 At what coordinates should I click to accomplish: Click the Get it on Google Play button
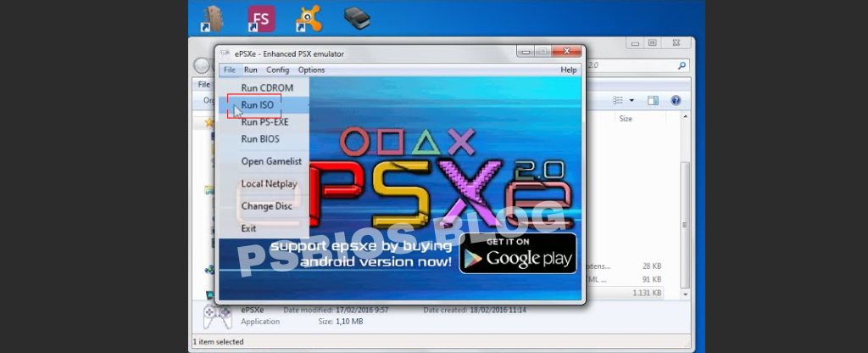[517, 253]
